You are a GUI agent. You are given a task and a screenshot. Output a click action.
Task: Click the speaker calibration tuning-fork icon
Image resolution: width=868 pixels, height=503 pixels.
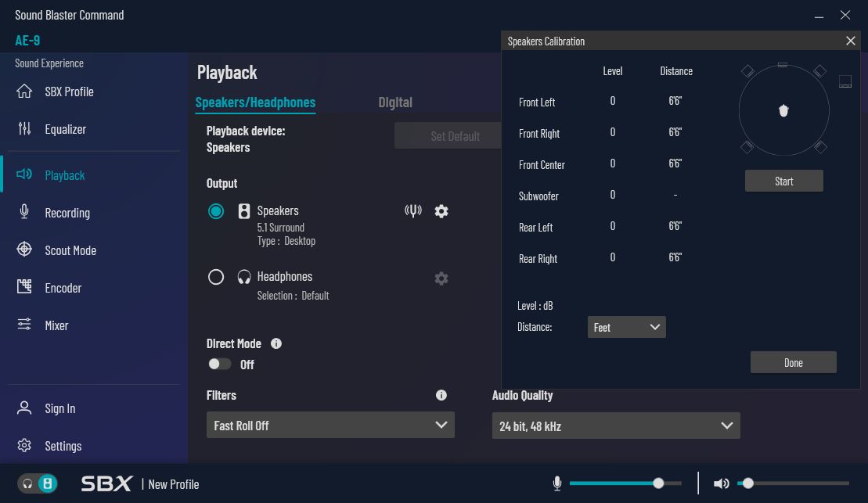413,211
